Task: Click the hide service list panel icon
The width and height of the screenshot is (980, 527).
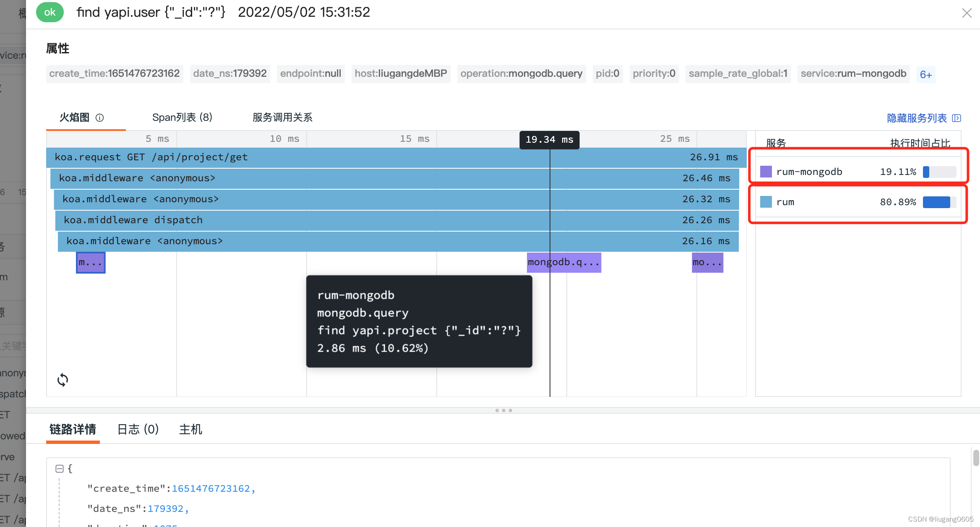Action: click(x=957, y=118)
